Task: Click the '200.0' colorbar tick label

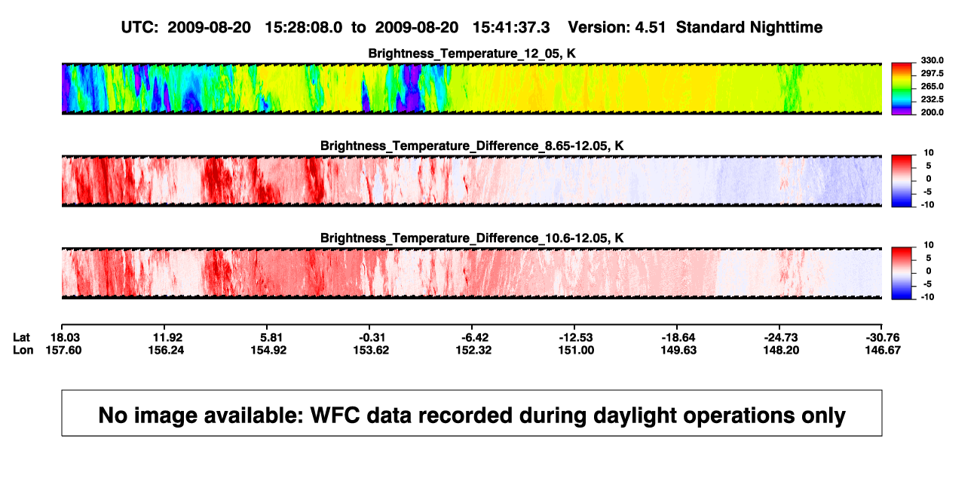Action: [932, 112]
